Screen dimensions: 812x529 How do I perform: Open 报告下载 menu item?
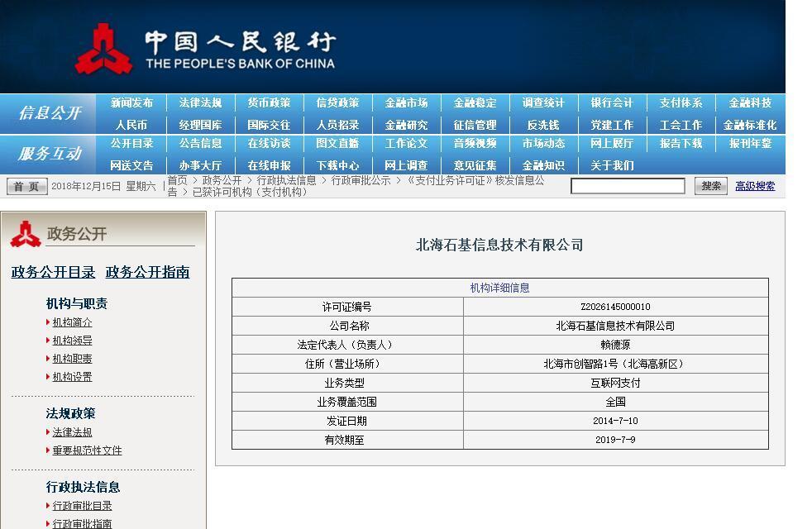681,143
